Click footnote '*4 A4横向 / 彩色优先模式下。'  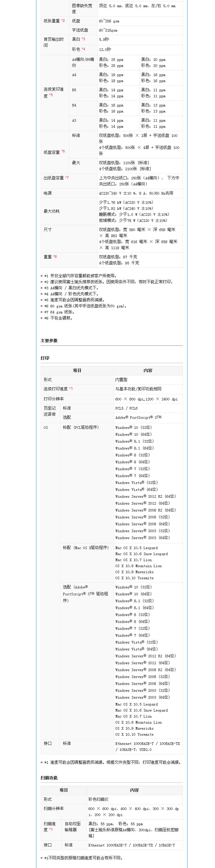pos(71,294)
